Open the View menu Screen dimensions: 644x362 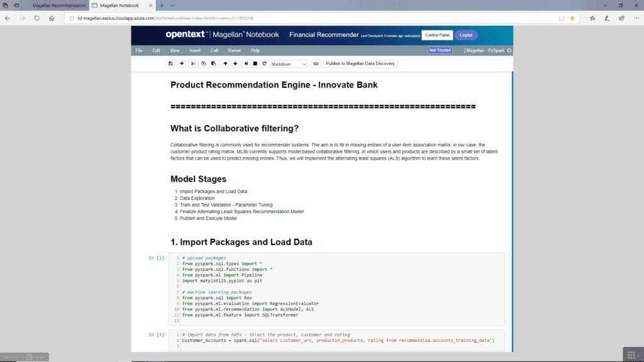coord(175,50)
